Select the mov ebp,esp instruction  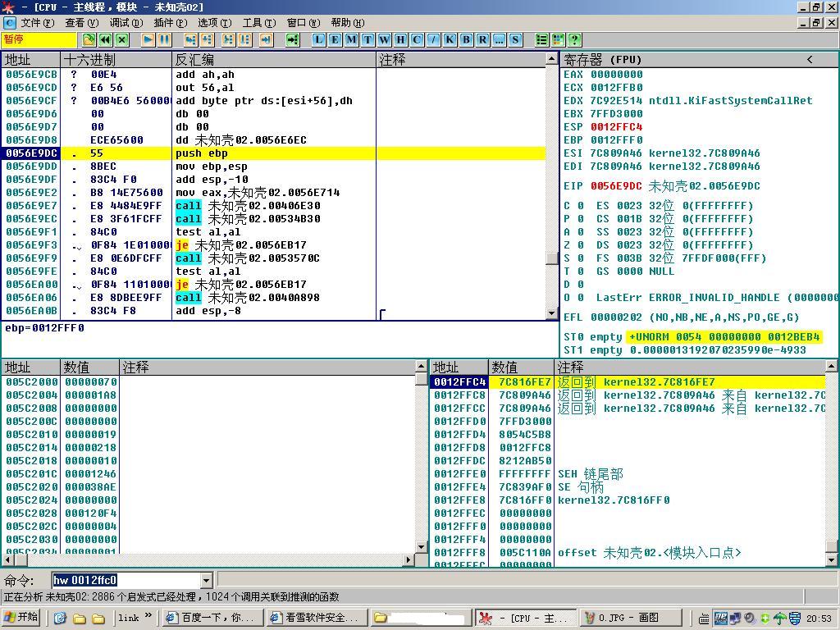coord(273,166)
